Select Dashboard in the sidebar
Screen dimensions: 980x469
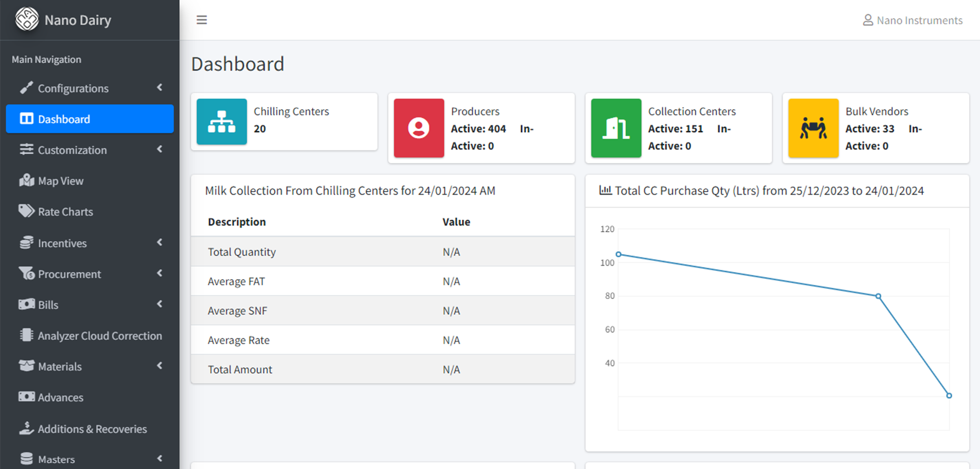[90, 119]
